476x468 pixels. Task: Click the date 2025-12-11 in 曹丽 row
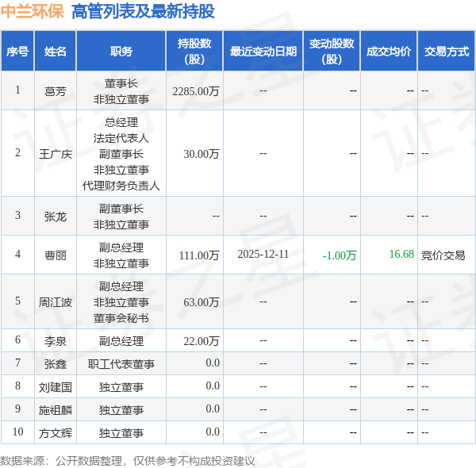[263, 255]
